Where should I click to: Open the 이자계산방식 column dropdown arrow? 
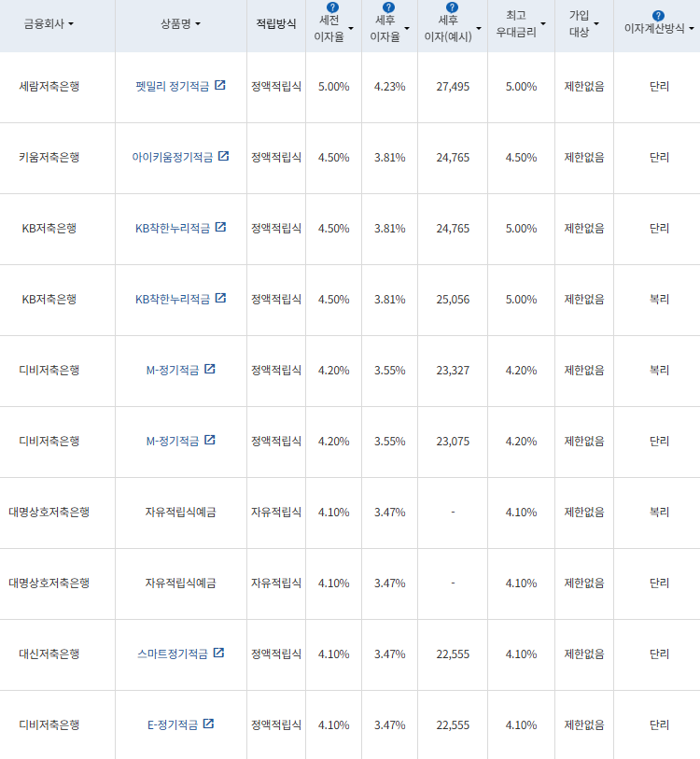click(692, 30)
